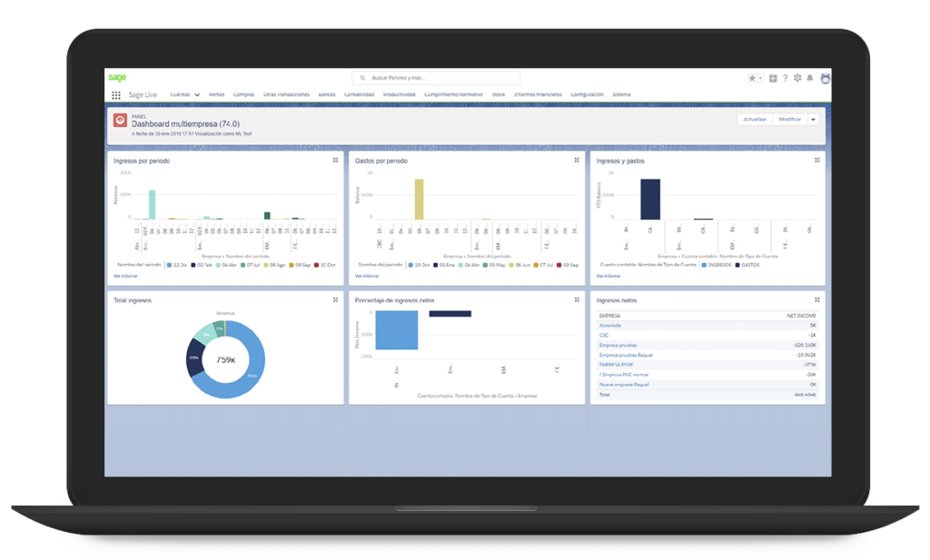The width and height of the screenshot is (930, 560).
Task: Open Ver informe link under Ingresos por periodo
Action: (125, 274)
